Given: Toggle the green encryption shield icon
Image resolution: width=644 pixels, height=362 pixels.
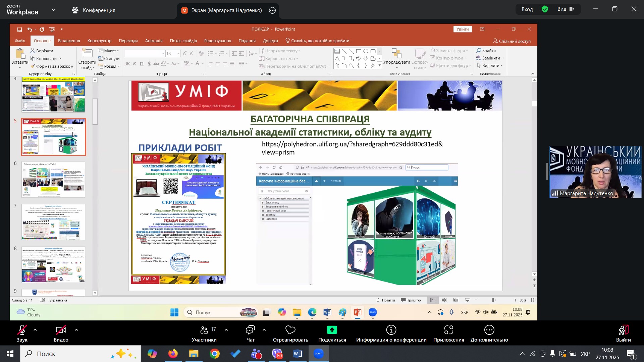Looking at the screenshot, I should (545, 9).
